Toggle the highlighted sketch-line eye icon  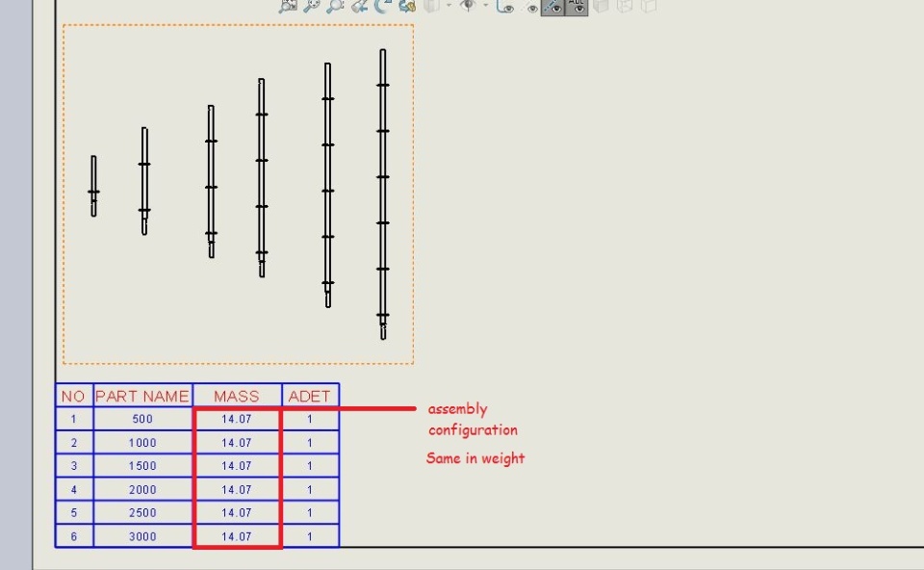point(552,7)
